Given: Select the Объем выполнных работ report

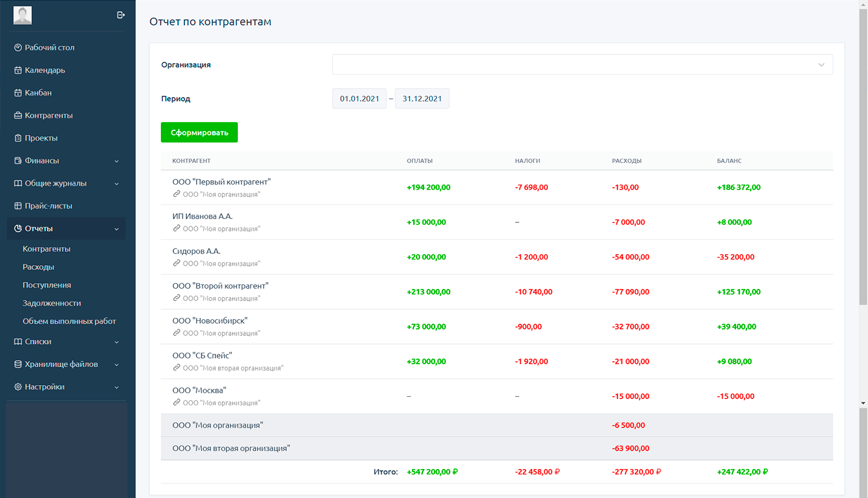Looking at the screenshot, I should [x=69, y=321].
